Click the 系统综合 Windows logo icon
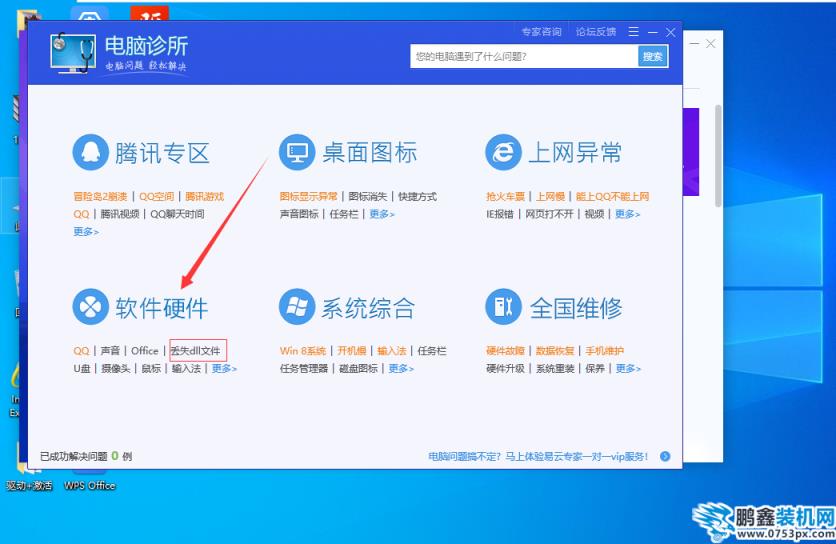 297,307
